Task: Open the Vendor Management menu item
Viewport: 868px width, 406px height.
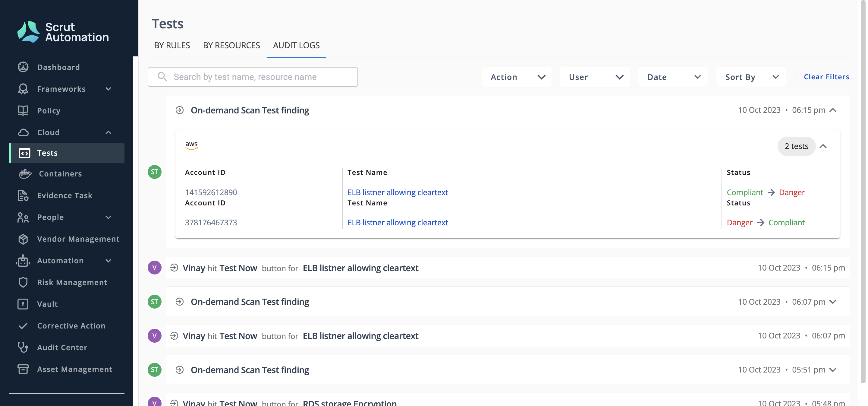Action: click(78, 239)
